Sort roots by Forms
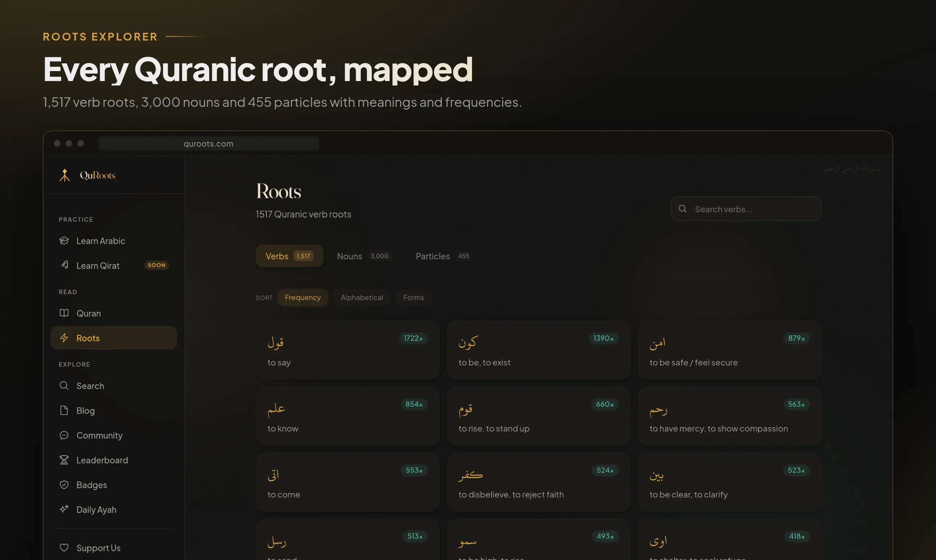The width and height of the screenshot is (936, 560). (413, 297)
